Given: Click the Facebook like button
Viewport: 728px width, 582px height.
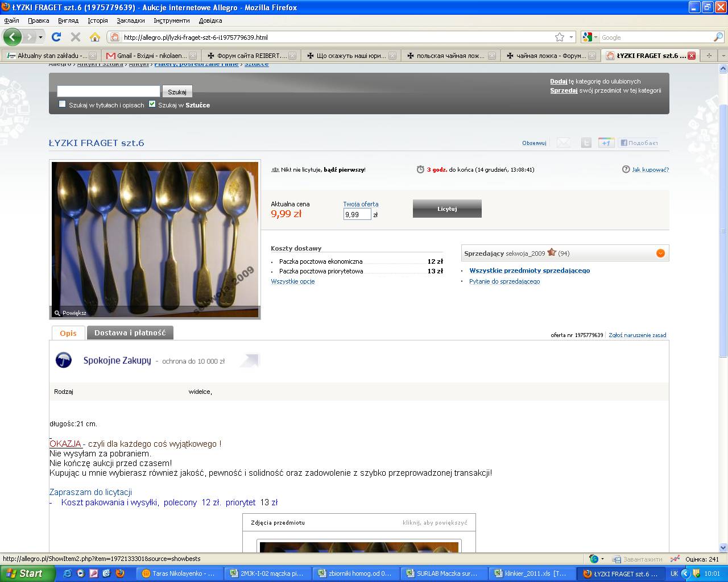Looking at the screenshot, I should coord(639,143).
